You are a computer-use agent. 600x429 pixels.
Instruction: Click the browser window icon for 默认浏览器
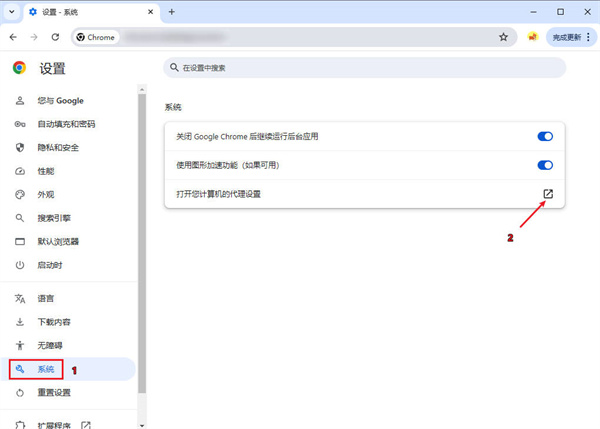(20, 241)
